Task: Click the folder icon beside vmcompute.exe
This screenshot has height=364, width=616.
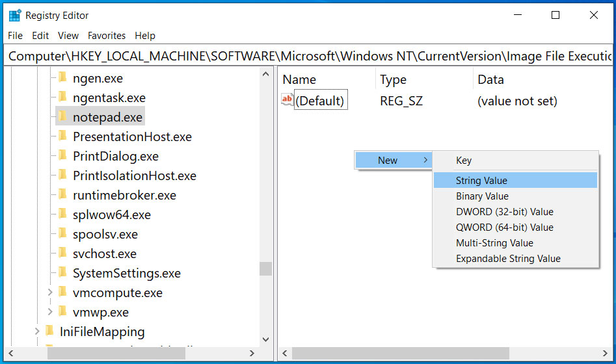Action: [62, 292]
